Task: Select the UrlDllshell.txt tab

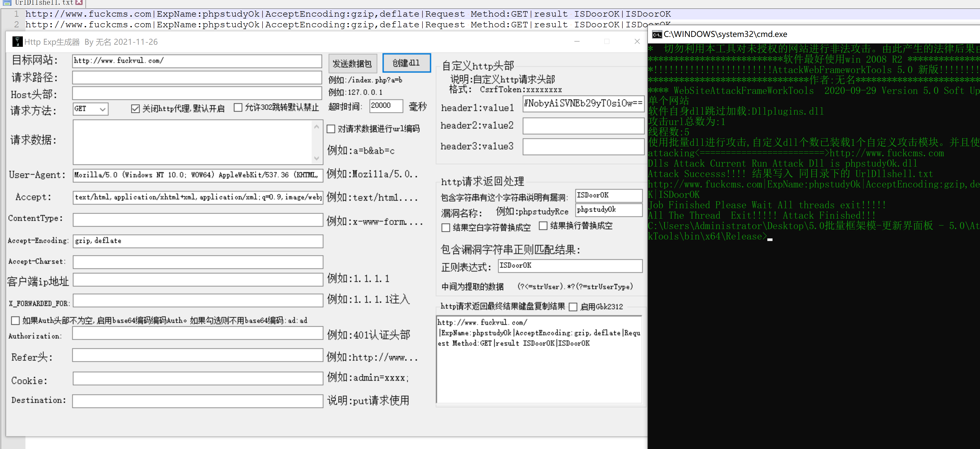Action: [44, 3]
